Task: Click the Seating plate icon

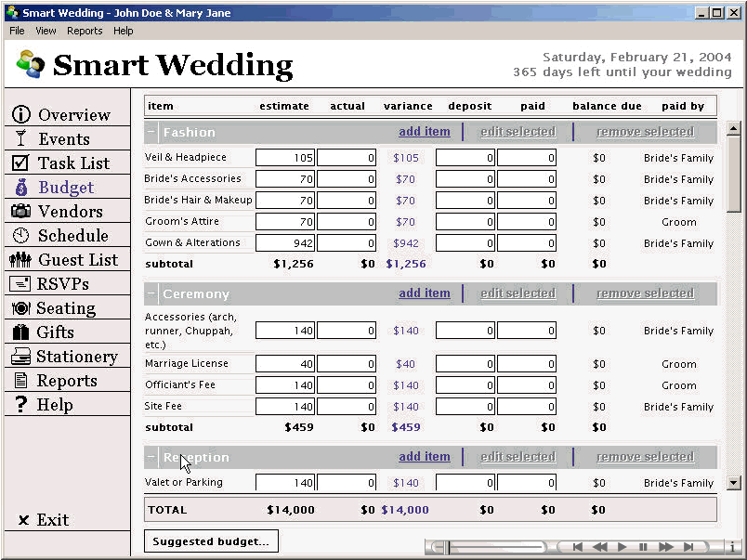Action: (20, 308)
